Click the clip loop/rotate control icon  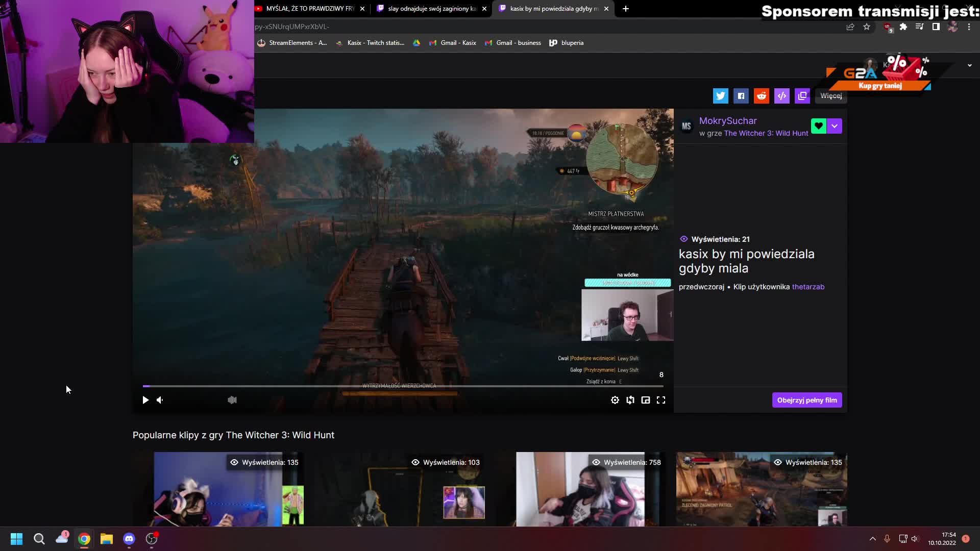pyautogui.click(x=630, y=400)
